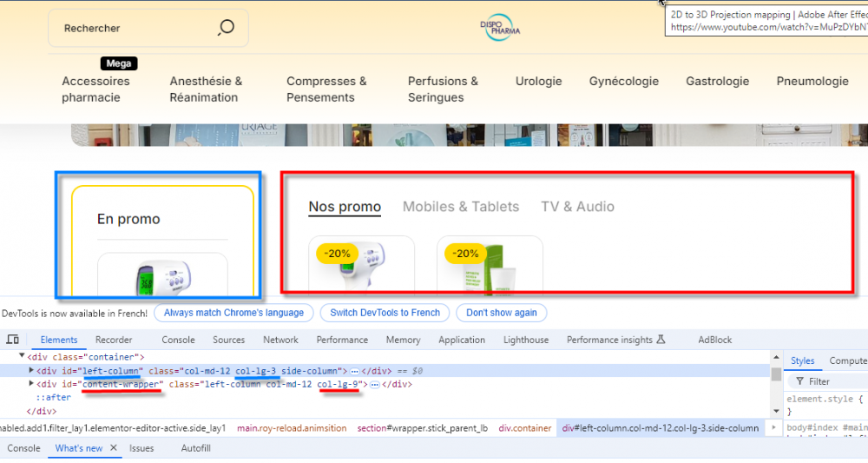Select the ::after pseudo-element row
Viewport: 868px width, 463px height.
click(x=54, y=398)
